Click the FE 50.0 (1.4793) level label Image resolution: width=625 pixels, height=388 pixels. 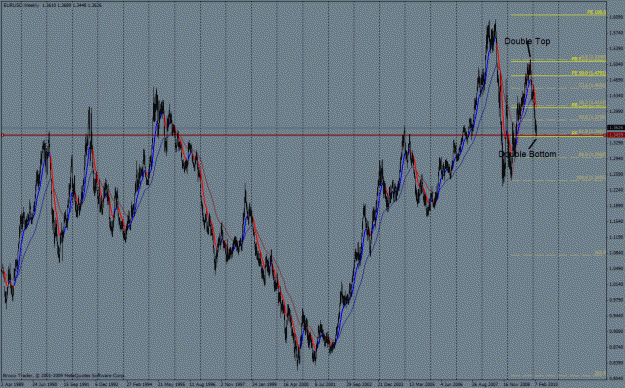pyautogui.click(x=589, y=73)
